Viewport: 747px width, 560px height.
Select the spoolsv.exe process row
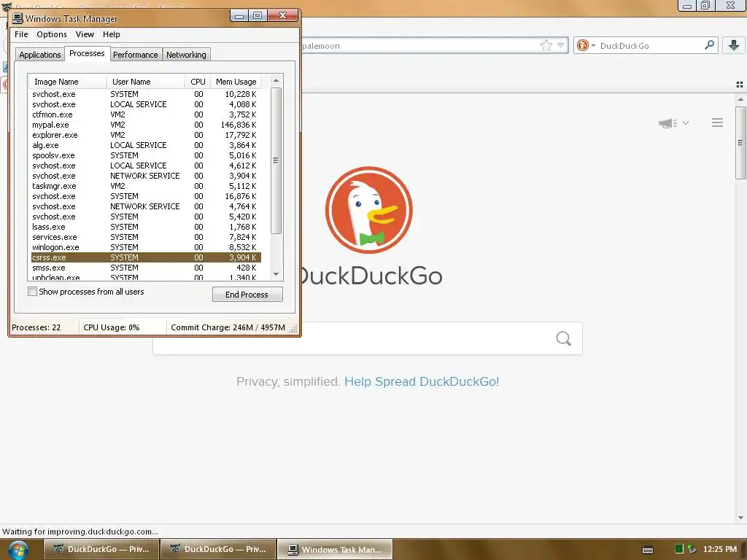click(146, 156)
